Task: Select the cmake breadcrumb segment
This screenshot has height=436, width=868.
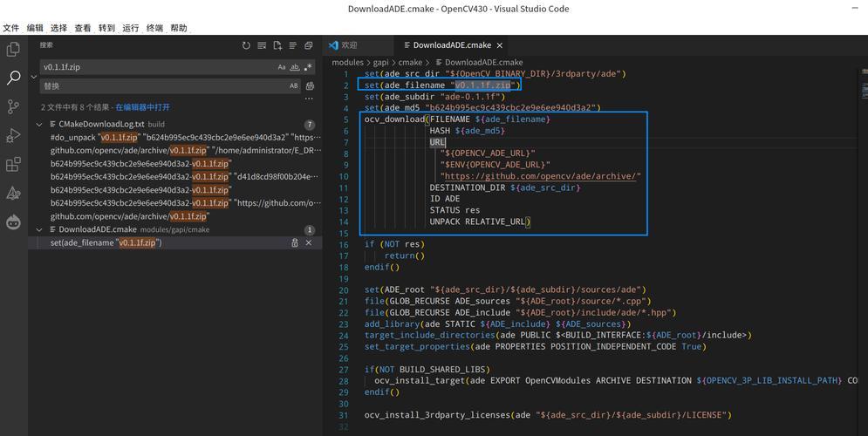Action: pos(410,63)
